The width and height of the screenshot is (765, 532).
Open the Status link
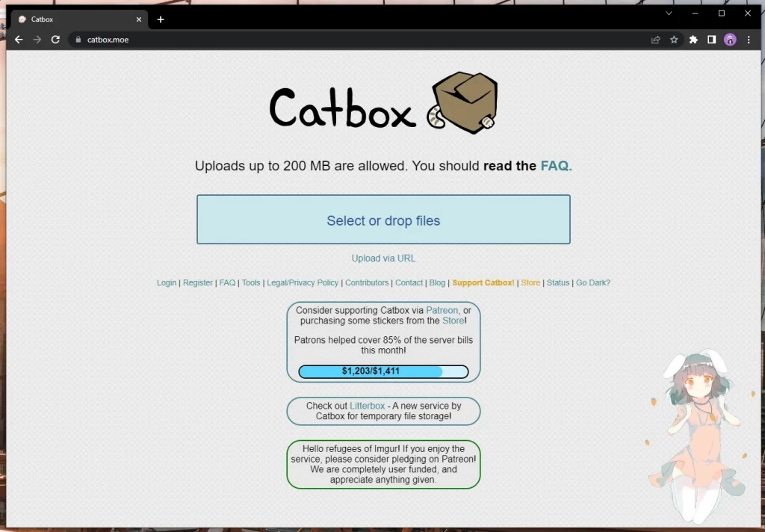[x=557, y=282]
